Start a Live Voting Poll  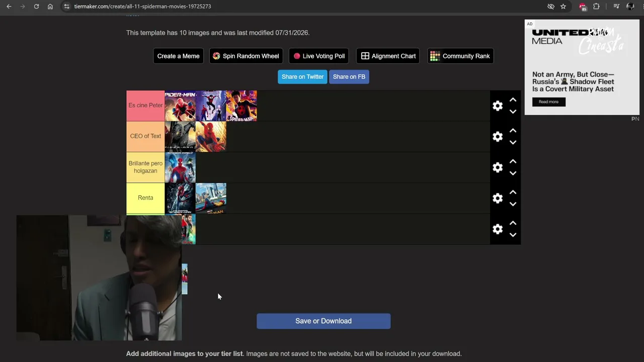(319, 56)
